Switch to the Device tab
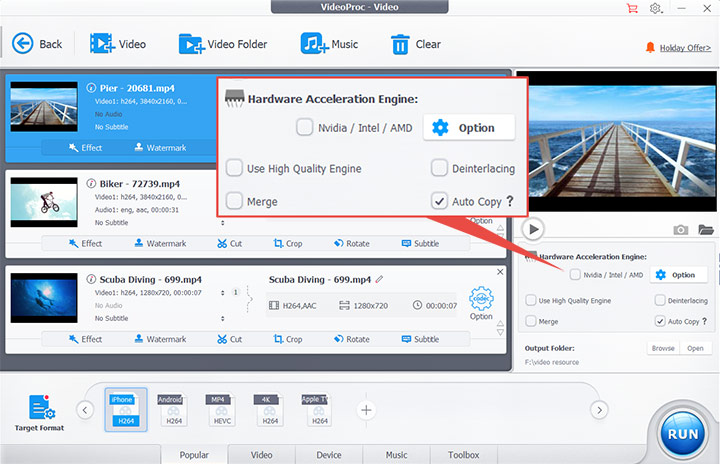720x464 pixels. [329, 455]
